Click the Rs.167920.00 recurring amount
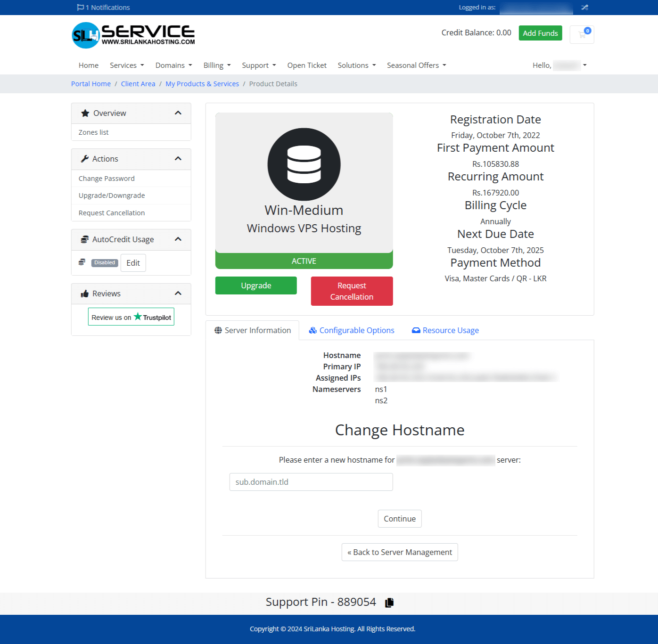The width and height of the screenshot is (658, 644). (495, 193)
